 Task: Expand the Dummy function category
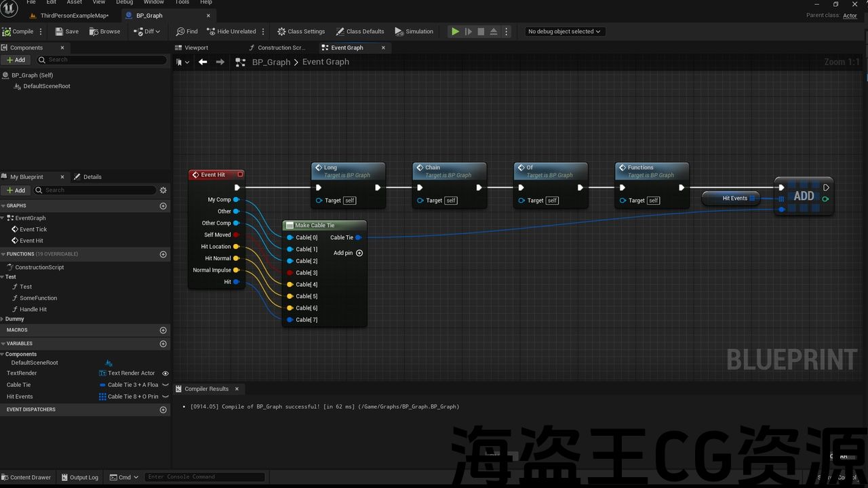pyautogui.click(x=3, y=319)
